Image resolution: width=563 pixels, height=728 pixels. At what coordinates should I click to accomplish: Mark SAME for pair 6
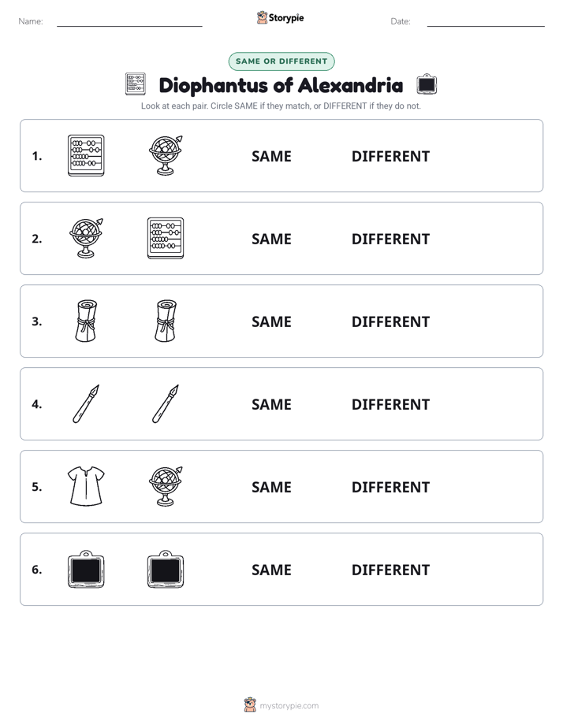pyautogui.click(x=271, y=570)
